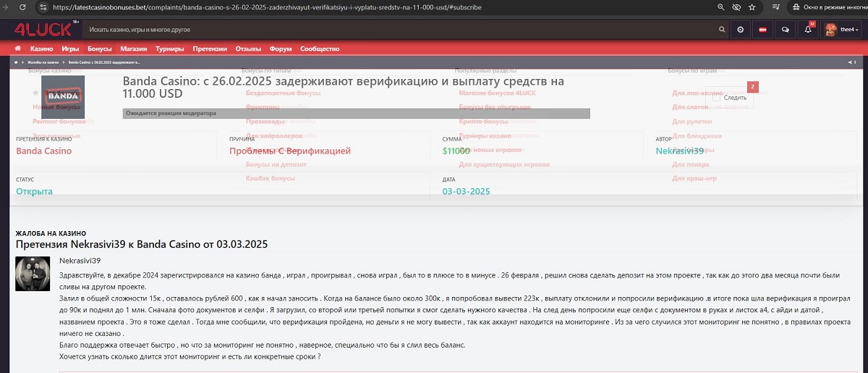Open the Форум menu item

pyautogui.click(x=280, y=49)
